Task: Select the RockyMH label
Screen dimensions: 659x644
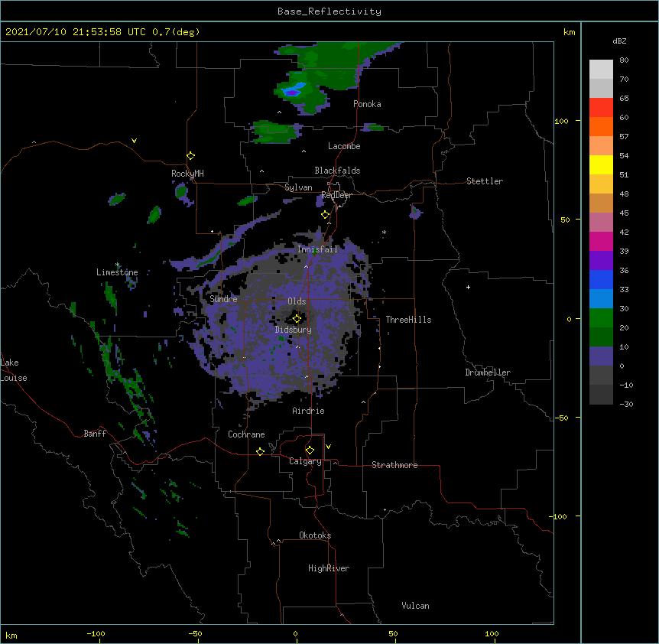Action: (187, 173)
